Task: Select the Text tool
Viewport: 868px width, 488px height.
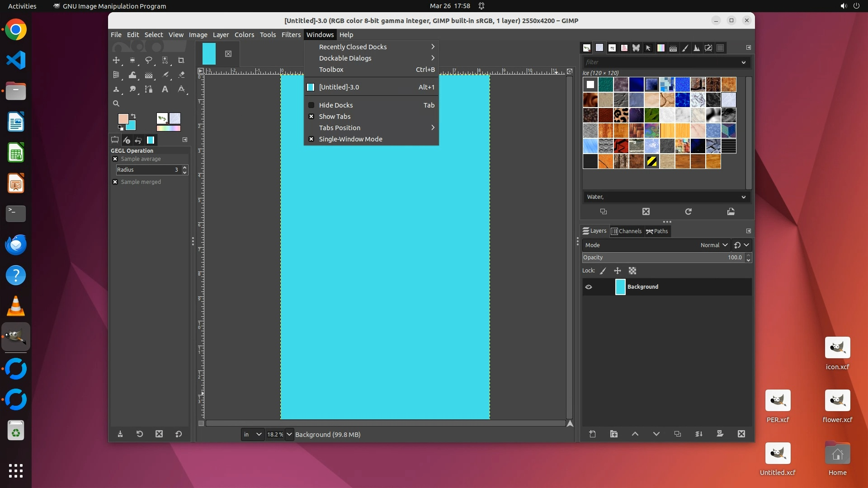Action: (x=165, y=89)
